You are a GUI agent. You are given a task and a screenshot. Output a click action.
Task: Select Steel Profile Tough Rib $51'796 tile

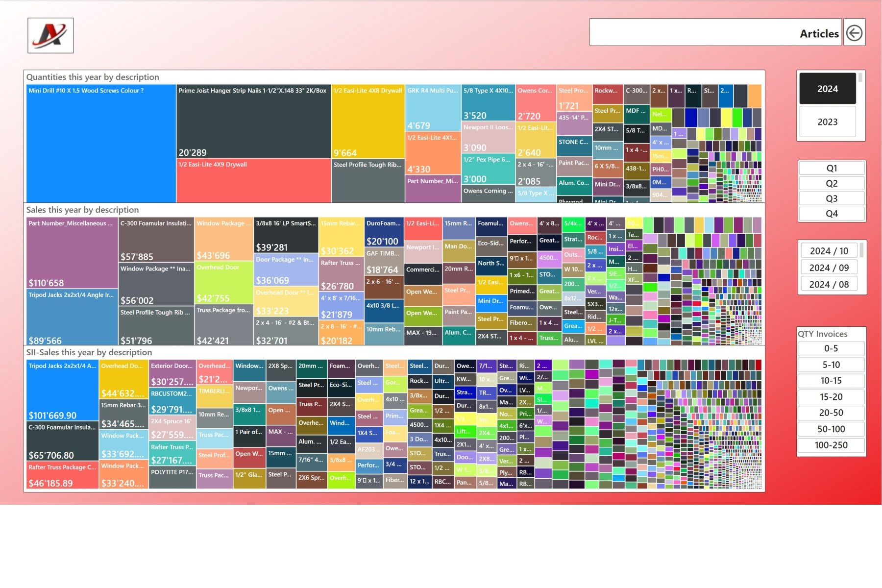[156, 326]
